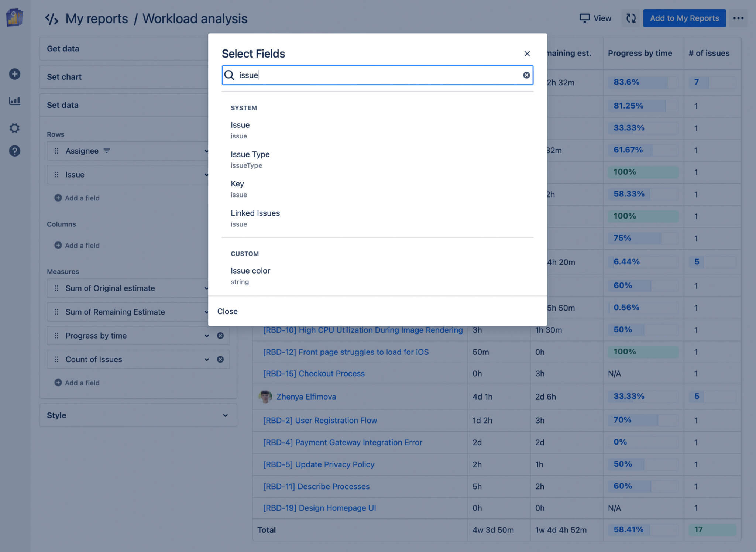
Task: Collapse the Style section
Action: coord(226,415)
